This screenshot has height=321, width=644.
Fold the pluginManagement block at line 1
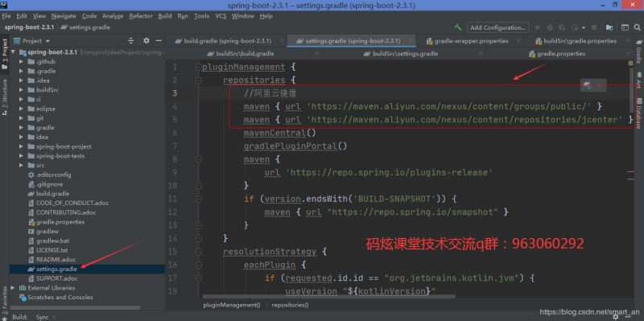(199, 67)
